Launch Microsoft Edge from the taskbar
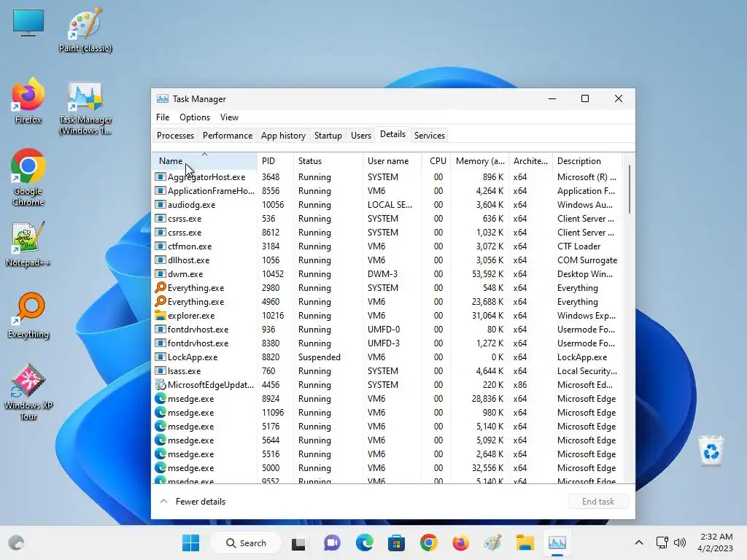The width and height of the screenshot is (747, 560). tap(365, 542)
